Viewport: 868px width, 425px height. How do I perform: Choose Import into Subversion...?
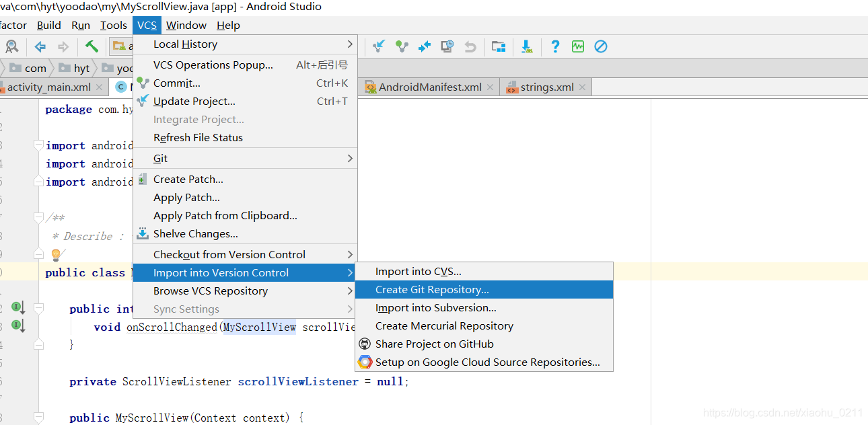484,308
